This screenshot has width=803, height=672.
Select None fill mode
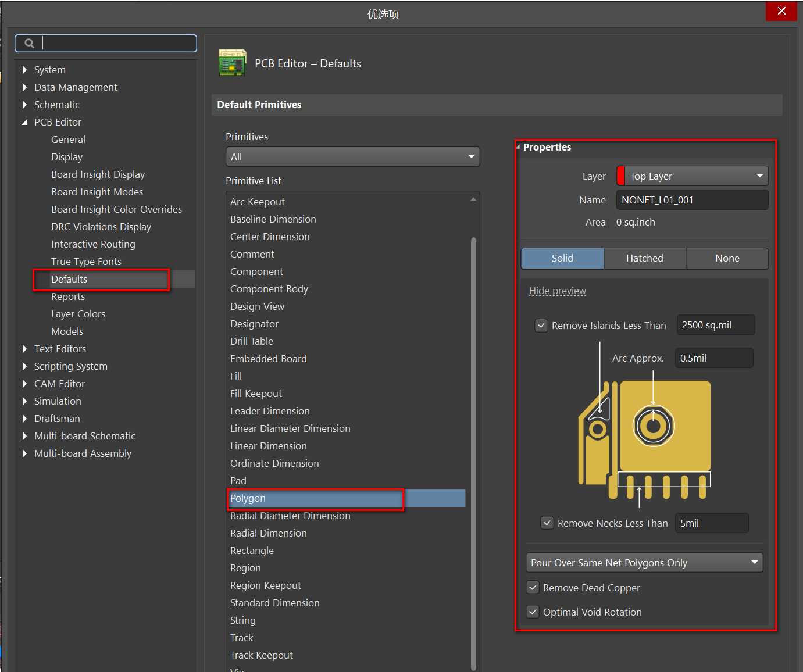point(727,258)
